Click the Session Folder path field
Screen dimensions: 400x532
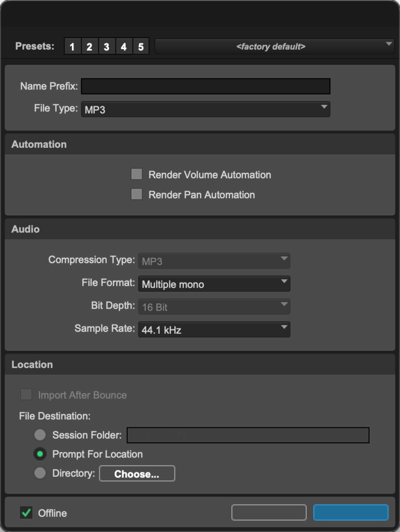click(248, 435)
